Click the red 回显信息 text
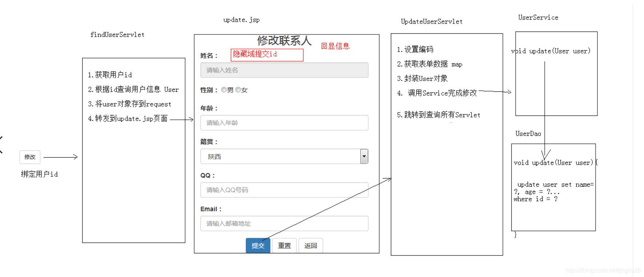The image size is (644, 277). point(335,46)
